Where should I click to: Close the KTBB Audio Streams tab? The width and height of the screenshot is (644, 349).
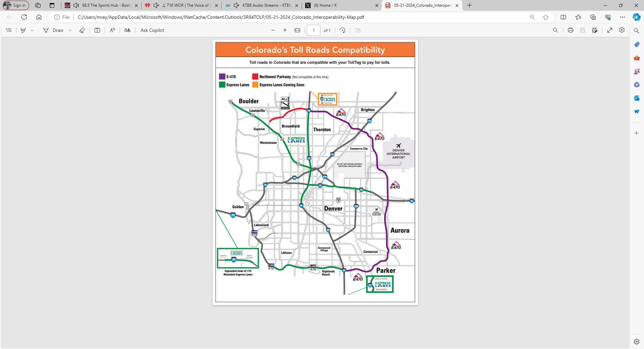(x=297, y=5)
